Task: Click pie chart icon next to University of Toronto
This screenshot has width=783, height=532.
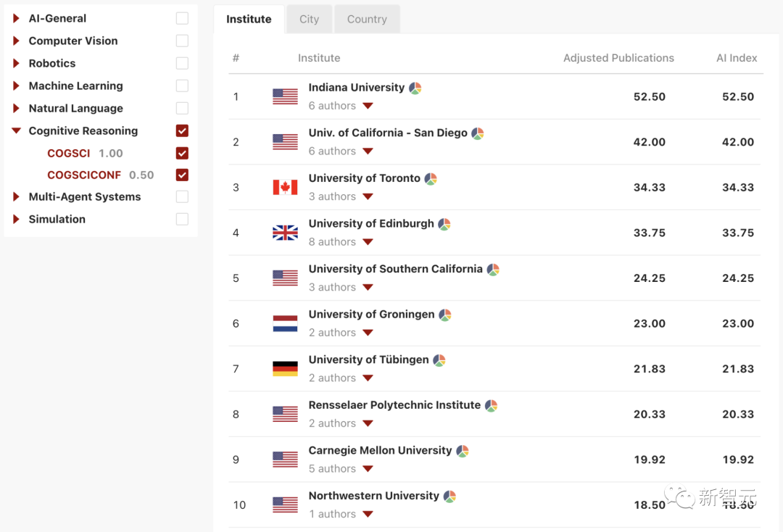Action: (431, 179)
